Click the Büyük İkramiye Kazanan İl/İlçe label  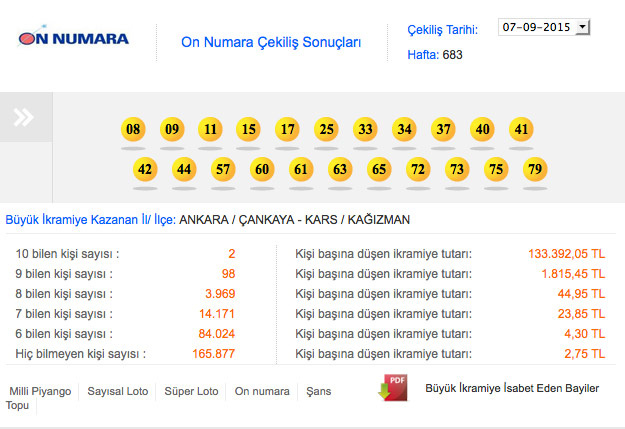point(90,220)
